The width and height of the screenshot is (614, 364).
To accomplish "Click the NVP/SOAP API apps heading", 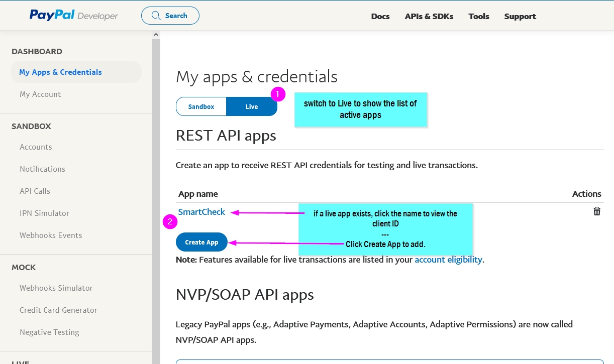I will (x=245, y=294).
